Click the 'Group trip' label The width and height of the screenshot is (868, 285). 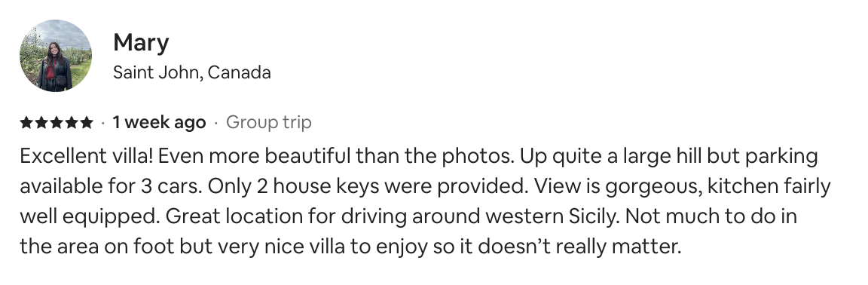268,123
